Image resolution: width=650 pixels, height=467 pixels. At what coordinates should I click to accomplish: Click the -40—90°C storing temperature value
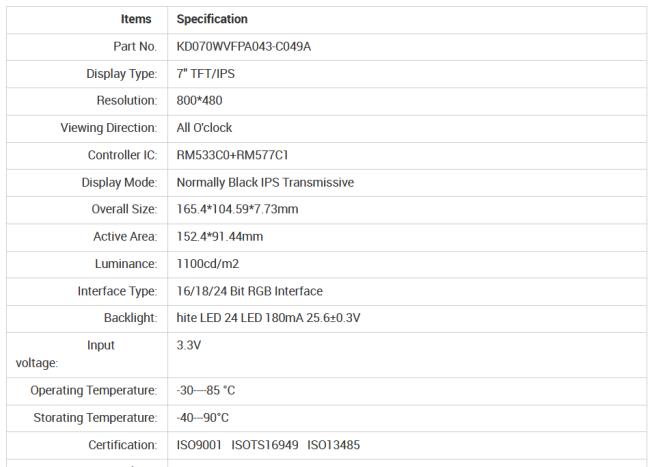[x=204, y=417]
